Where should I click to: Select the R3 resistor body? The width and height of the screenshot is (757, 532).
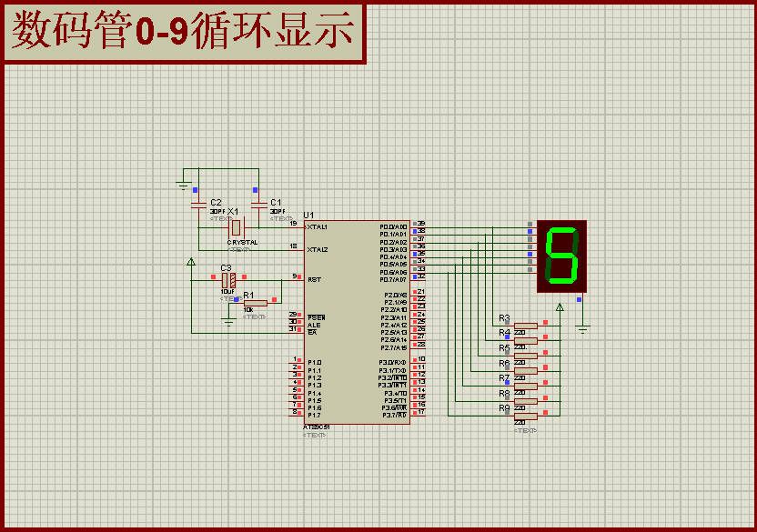[x=526, y=326]
